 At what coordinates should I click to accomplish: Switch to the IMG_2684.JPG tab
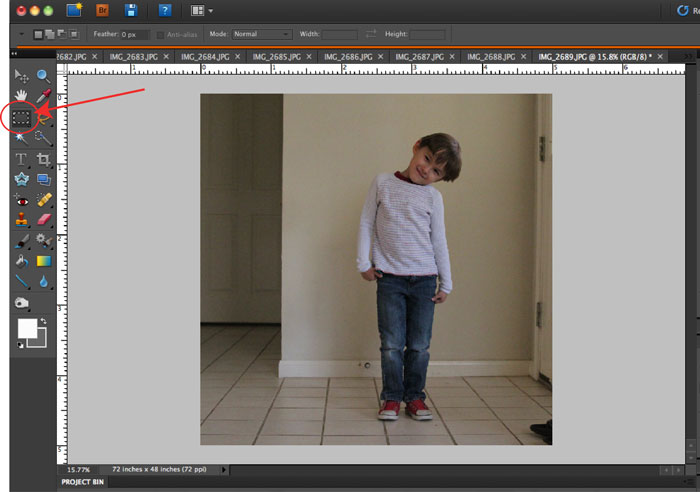205,57
